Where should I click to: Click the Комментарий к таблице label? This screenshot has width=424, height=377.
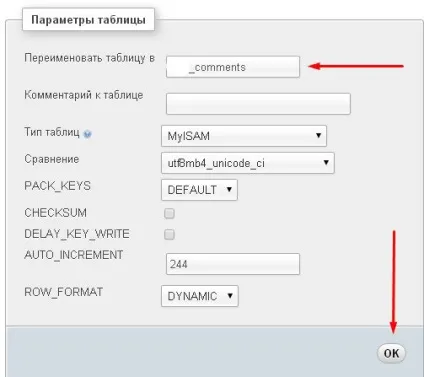(84, 95)
